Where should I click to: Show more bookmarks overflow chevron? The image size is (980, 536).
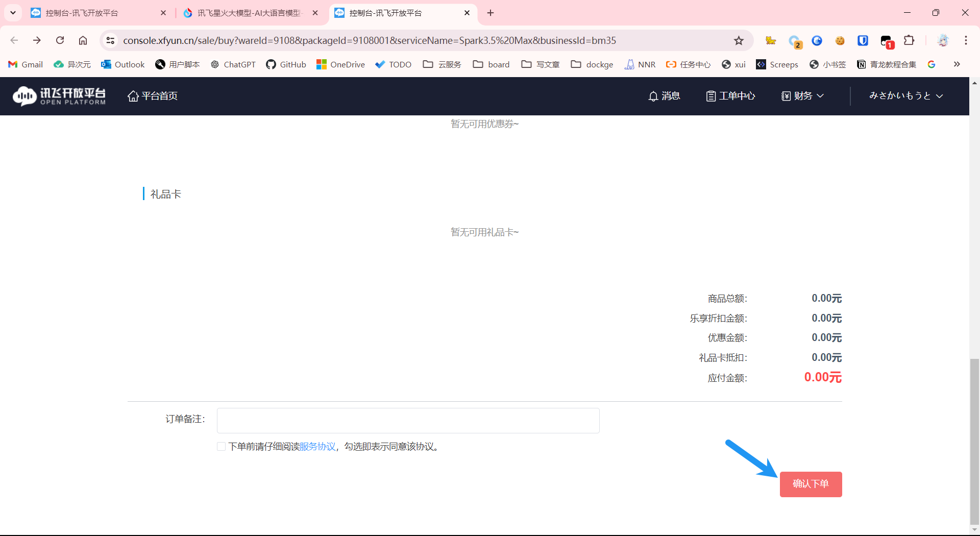click(x=957, y=64)
